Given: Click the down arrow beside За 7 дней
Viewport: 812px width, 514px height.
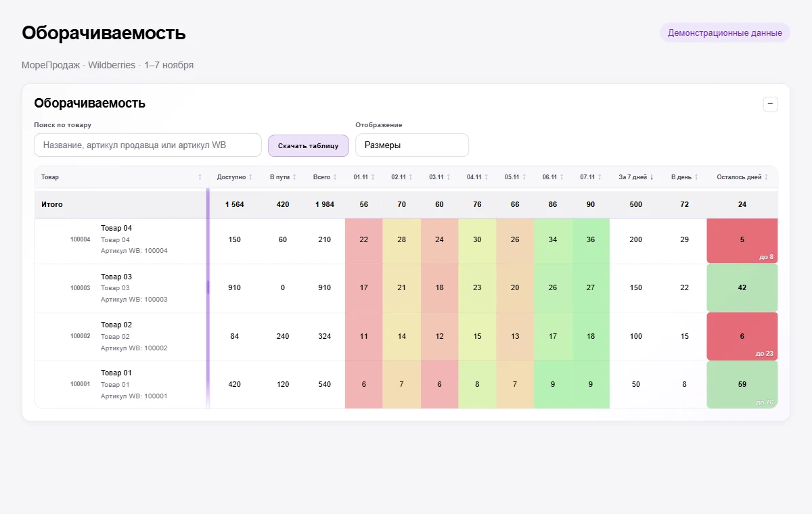Looking at the screenshot, I should coord(652,177).
